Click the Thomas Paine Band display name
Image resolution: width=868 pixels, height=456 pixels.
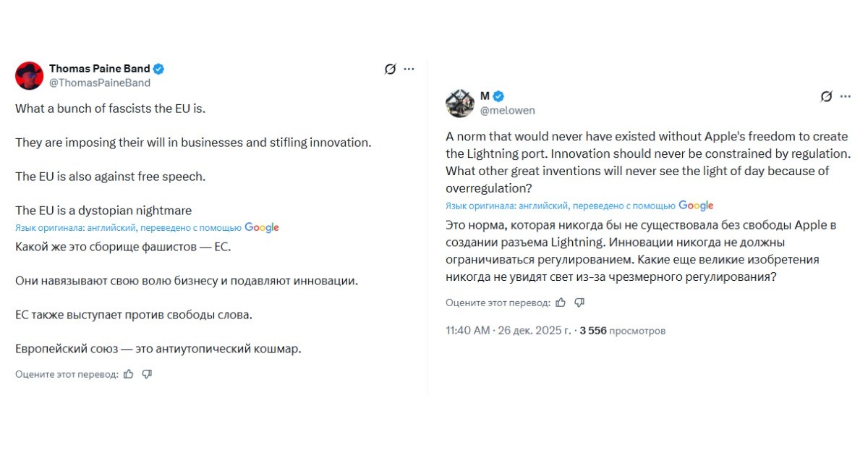click(100, 69)
